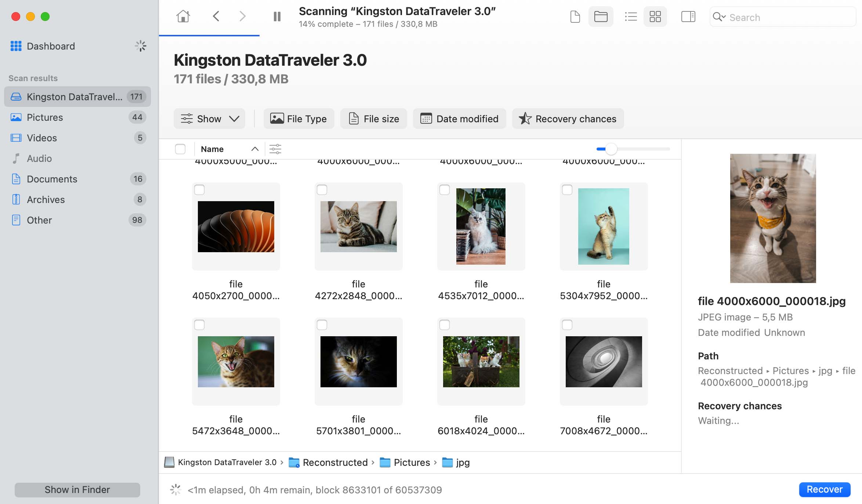Click the Pictures category in sidebar
This screenshot has height=504, width=862.
(x=44, y=117)
